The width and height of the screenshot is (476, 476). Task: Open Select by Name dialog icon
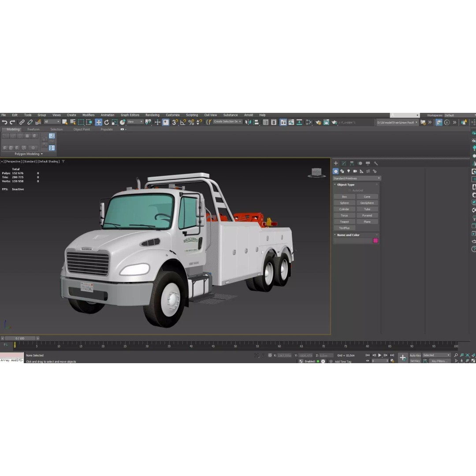click(73, 122)
